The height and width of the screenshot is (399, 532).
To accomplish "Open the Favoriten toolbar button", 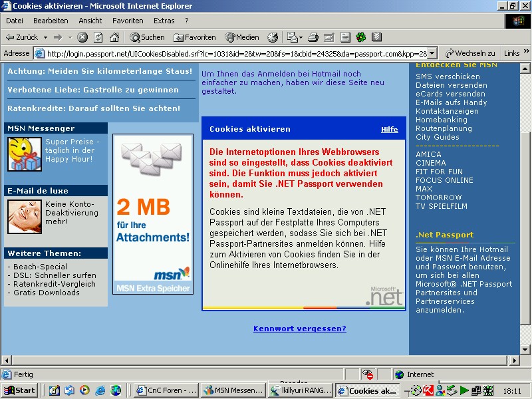I will (x=195, y=37).
